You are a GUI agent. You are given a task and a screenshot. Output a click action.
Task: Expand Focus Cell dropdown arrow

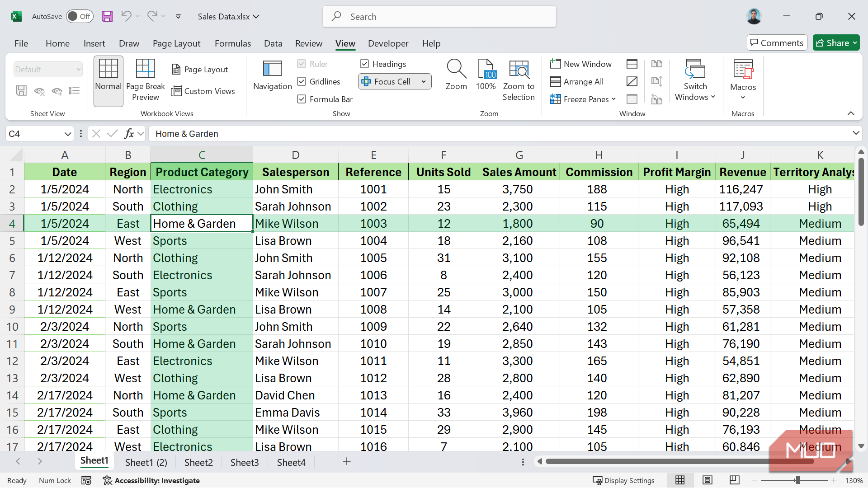click(424, 81)
